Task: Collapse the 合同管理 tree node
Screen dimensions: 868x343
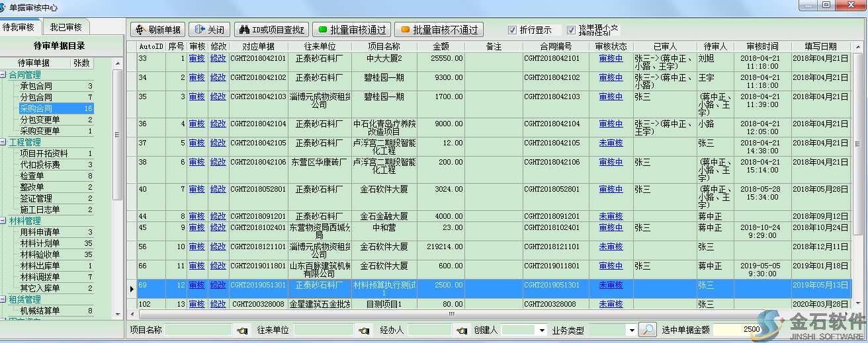Action: pyautogui.click(x=4, y=75)
